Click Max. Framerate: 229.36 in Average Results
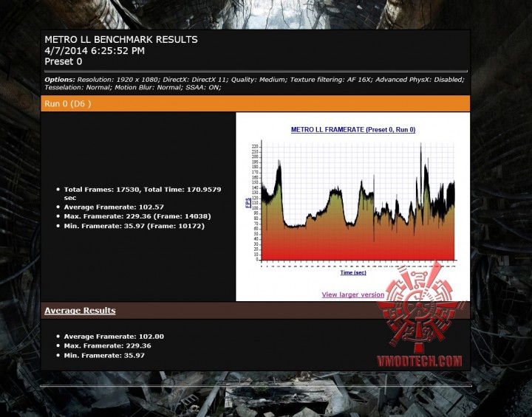The height and width of the screenshot is (417, 532). [x=108, y=346]
